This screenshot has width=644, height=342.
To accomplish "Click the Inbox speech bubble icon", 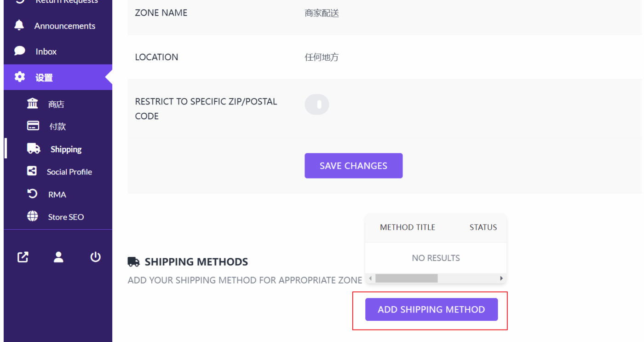I will (x=19, y=51).
